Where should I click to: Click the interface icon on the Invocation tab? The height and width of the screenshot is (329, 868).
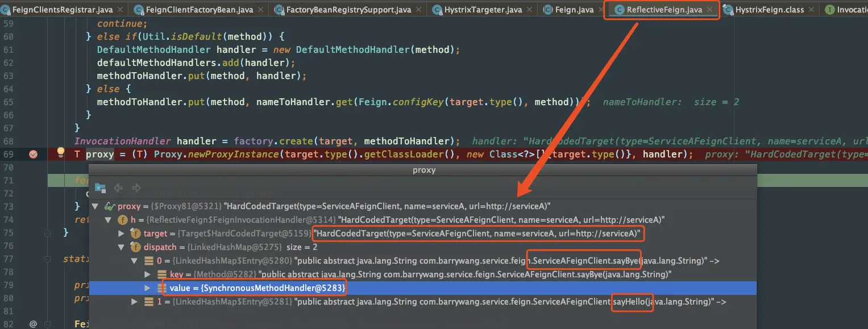[829, 10]
